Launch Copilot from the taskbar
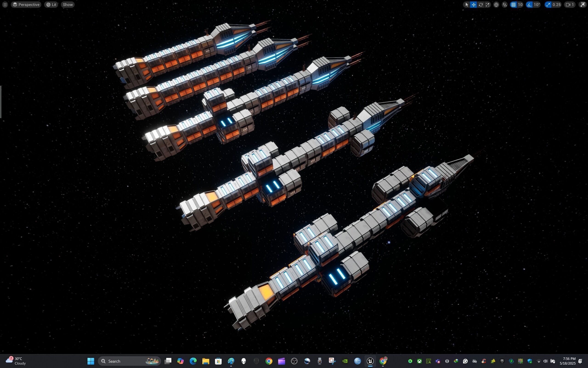The image size is (588, 368). (x=180, y=361)
